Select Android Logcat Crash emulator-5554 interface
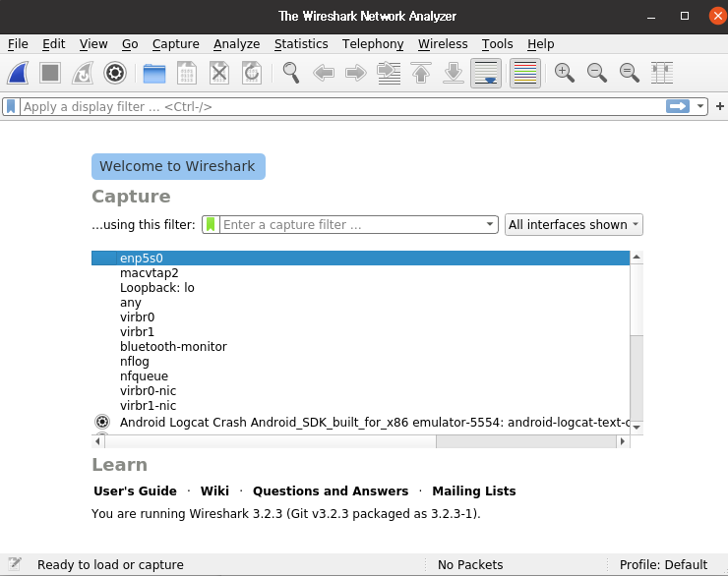The image size is (728, 576). [x=360, y=422]
